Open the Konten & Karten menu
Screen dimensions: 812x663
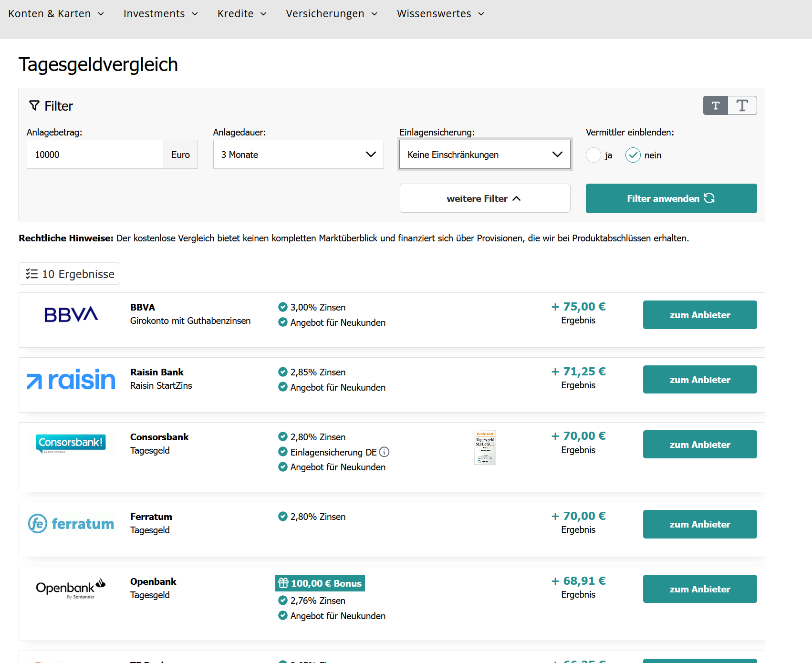[56, 14]
